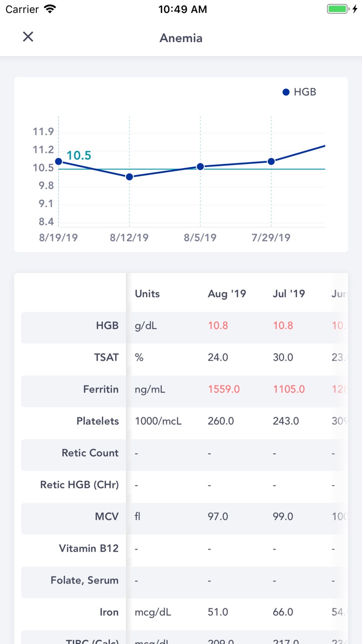Tap the Jul '19 column header

tap(289, 294)
